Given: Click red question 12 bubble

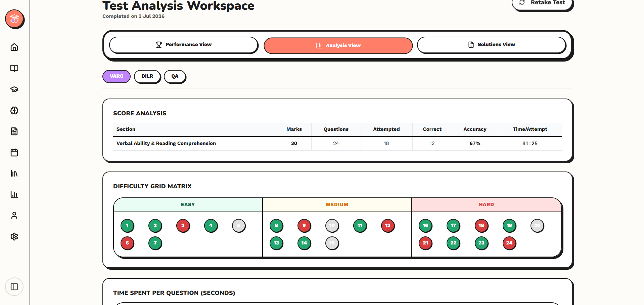Looking at the screenshot, I should (x=388, y=226).
